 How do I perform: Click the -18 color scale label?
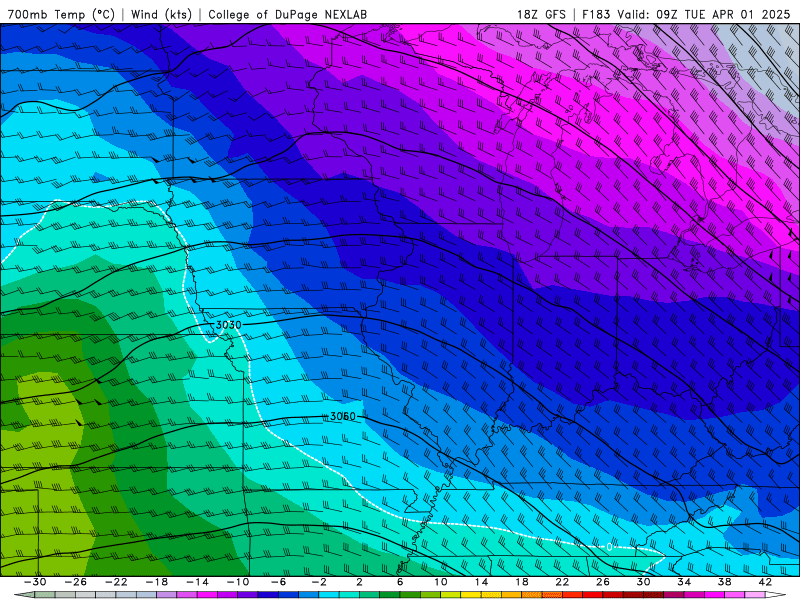click(x=157, y=582)
